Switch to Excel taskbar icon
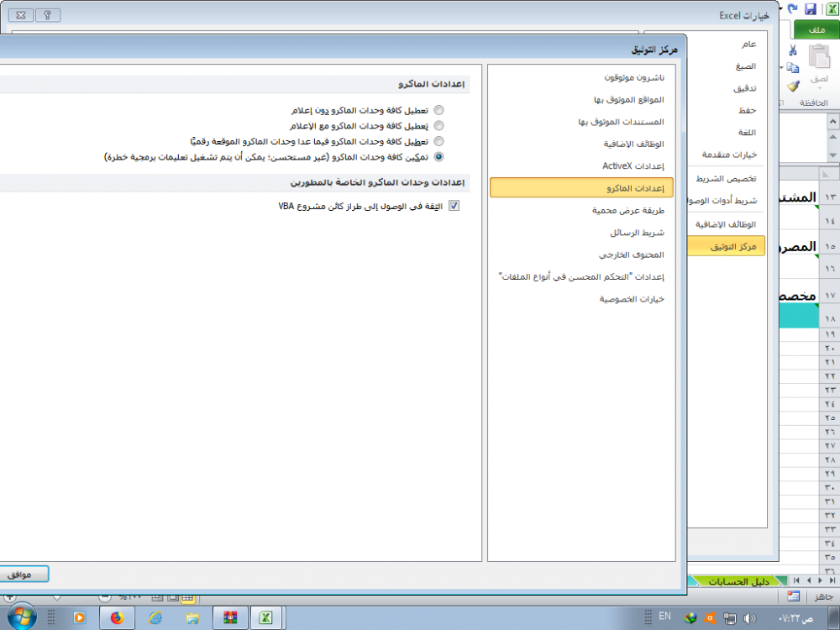 click(x=266, y=618)
